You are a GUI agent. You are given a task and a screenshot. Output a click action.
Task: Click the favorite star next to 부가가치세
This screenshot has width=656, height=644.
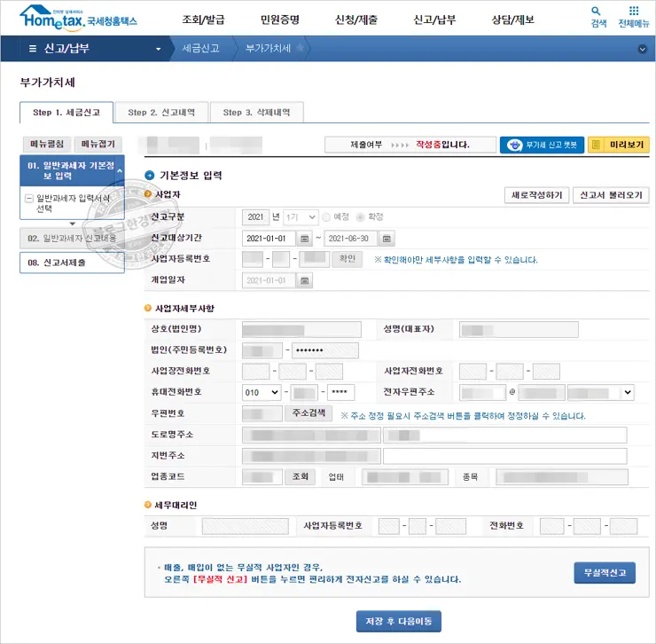(300, 48)
